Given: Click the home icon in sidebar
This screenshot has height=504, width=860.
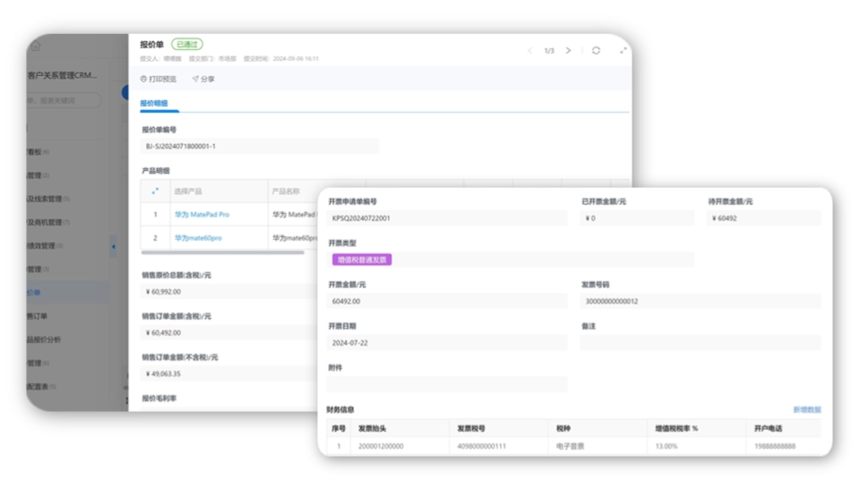Looking at the screenshot, I should (x=36, y=46).
